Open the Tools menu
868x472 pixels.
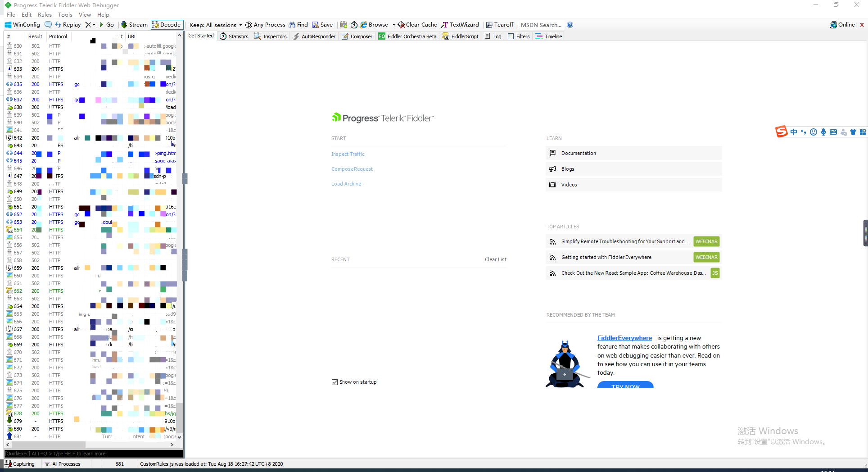coord(65,14)
